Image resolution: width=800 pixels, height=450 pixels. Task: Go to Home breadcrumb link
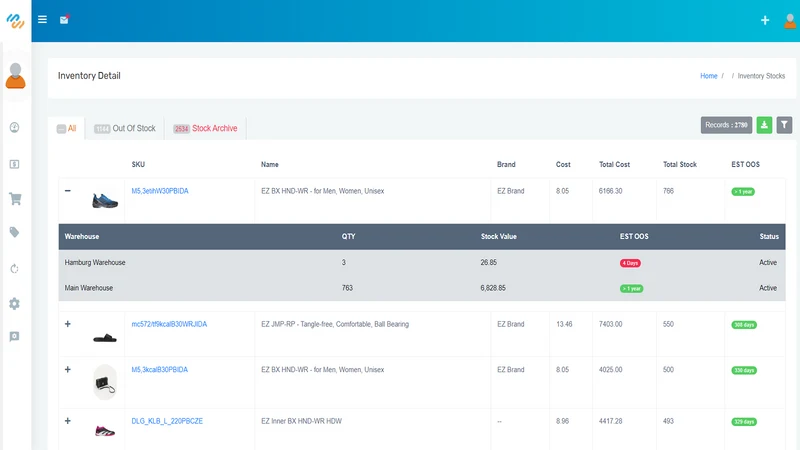[x=709, y=76]
